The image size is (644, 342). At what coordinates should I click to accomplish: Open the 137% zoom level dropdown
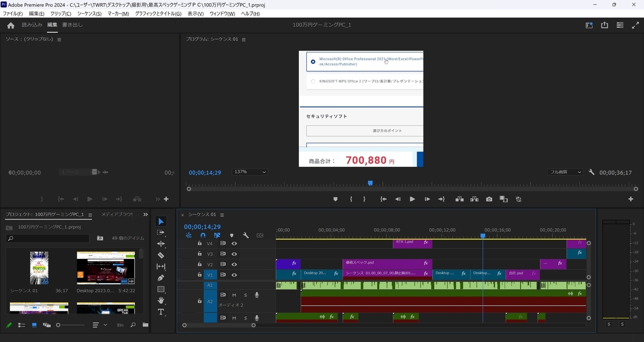pos(250,172)
